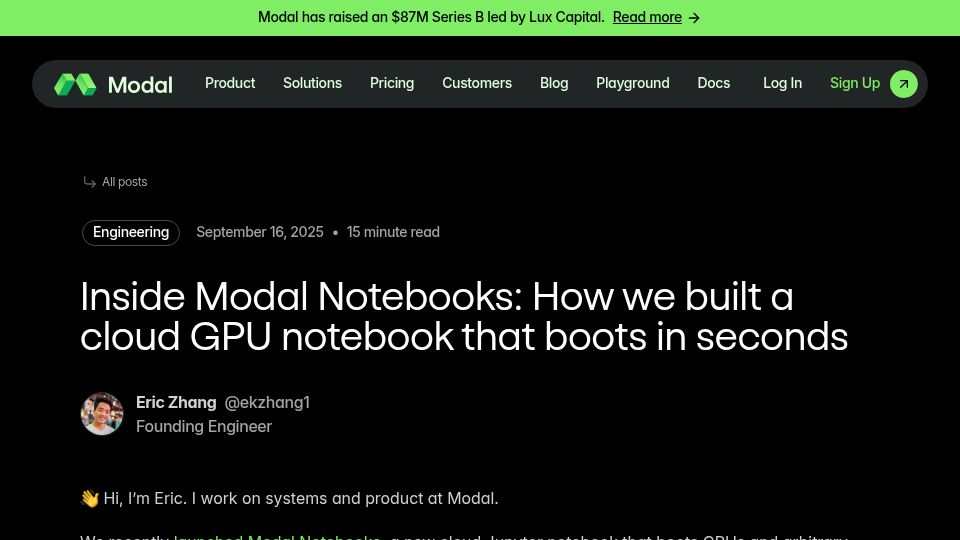Click the Modal logo icon
Image resolution: width=960 pixels, height=540 pixels.
pos(75,84)
